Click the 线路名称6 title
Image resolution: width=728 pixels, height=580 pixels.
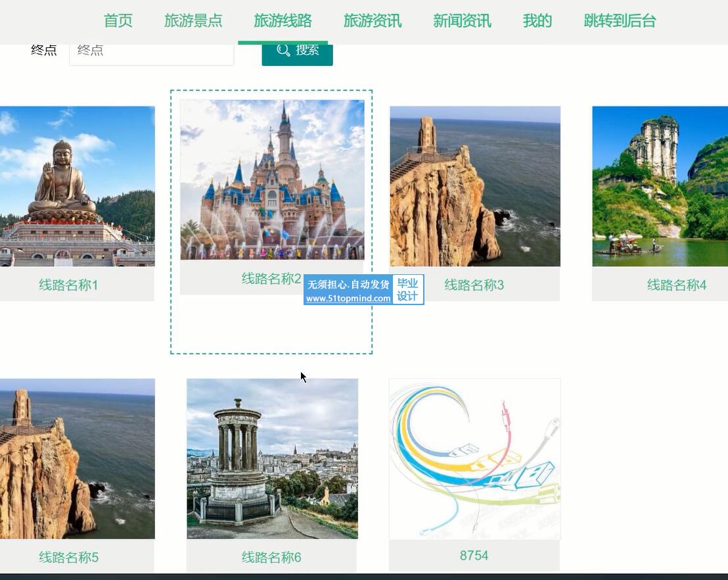(271, 557)
